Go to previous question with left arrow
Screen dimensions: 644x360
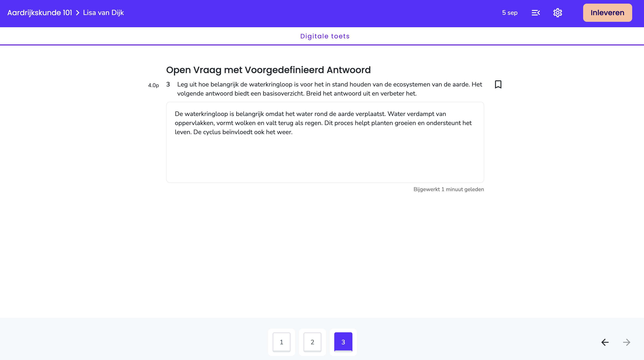click(x=605, y=342)
